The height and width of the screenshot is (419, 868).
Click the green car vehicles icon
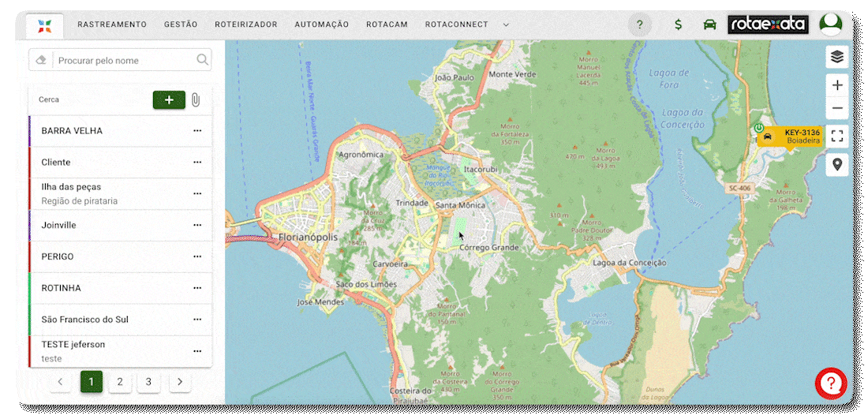click(x=709, y=24)
